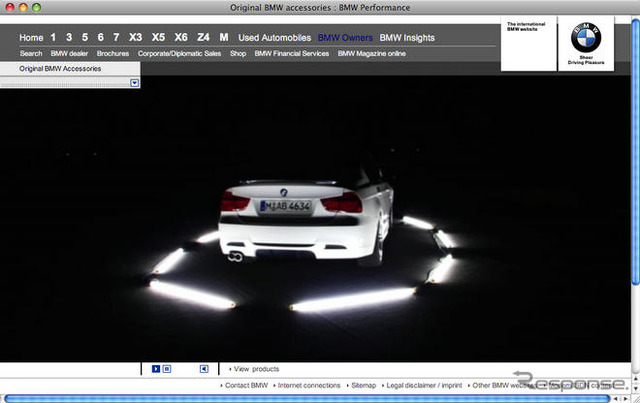640x403 pixels.
Task: Select the 7 Series nav item
Action: coord(116,37)
